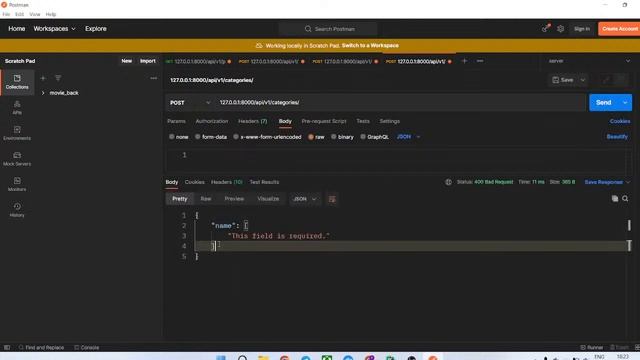Open the Environments sidebar panel

[x=17, y=133]
